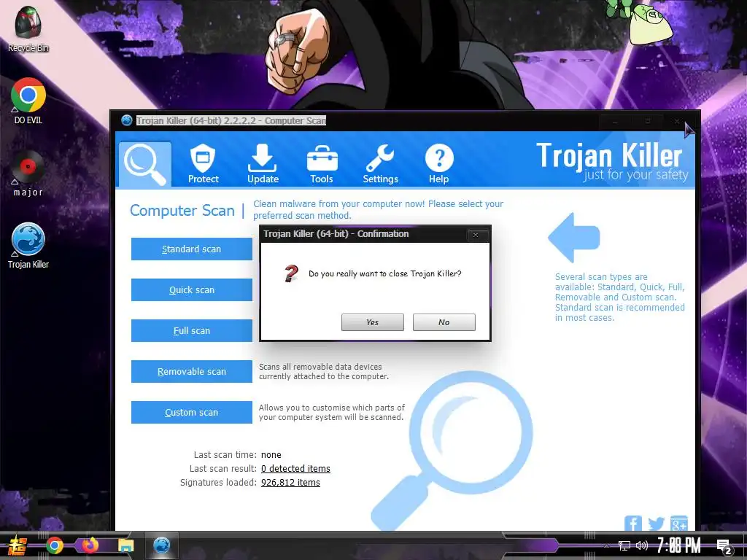The height and width of the screenshot is (560, 747).
Task: Open the Tools toolbox tab
Action: click(x=322, y=164)
